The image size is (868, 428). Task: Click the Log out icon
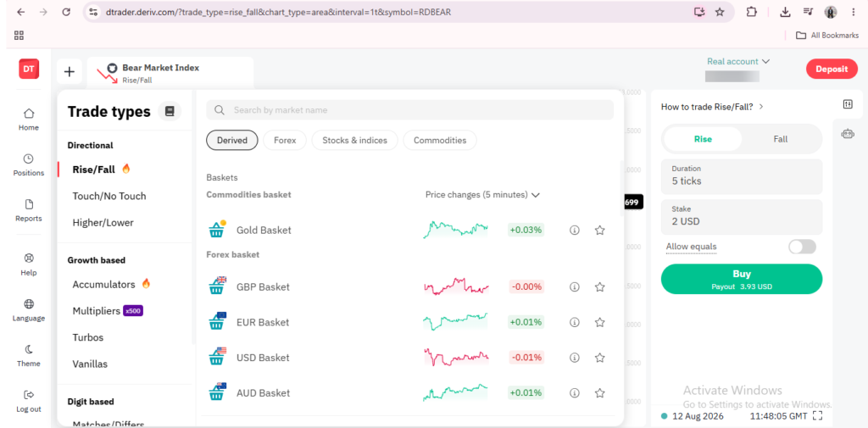29,395
